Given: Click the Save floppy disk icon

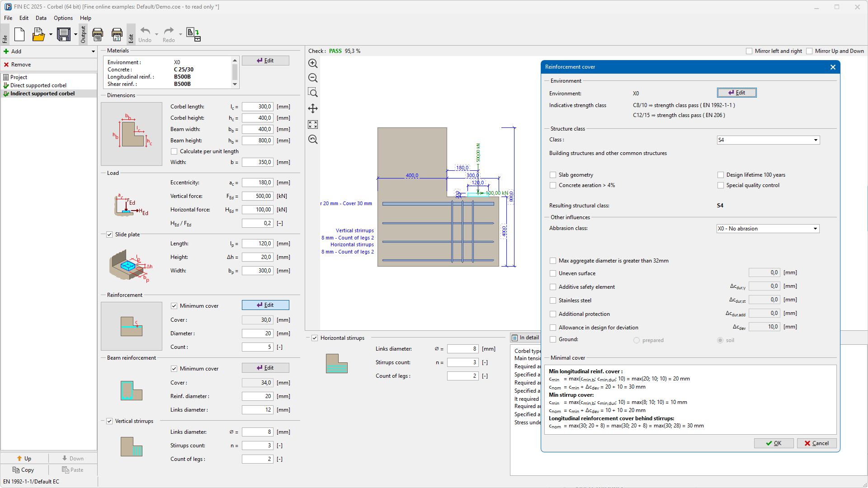Looking at the screenshot, I should click(64, 34).
